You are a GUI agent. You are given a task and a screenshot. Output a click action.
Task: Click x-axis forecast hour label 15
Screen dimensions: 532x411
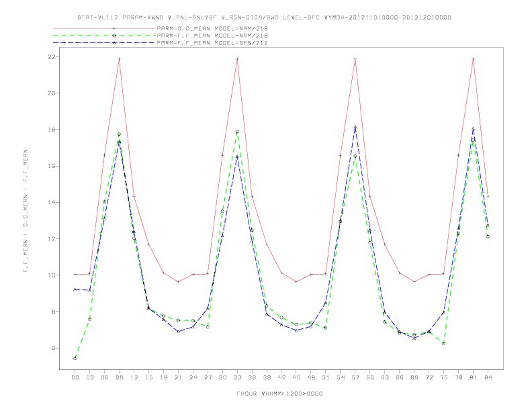148,377
